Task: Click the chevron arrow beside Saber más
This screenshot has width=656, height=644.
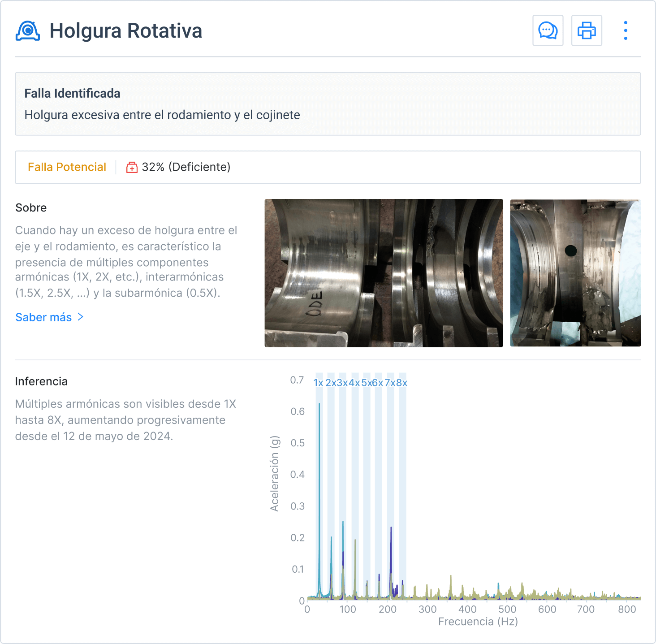Action: pos(81,317)
